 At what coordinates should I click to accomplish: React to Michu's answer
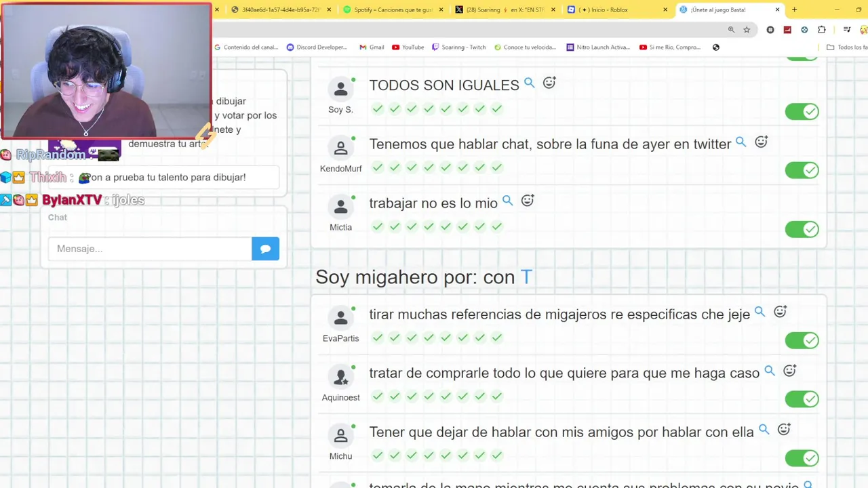(784, 430)
